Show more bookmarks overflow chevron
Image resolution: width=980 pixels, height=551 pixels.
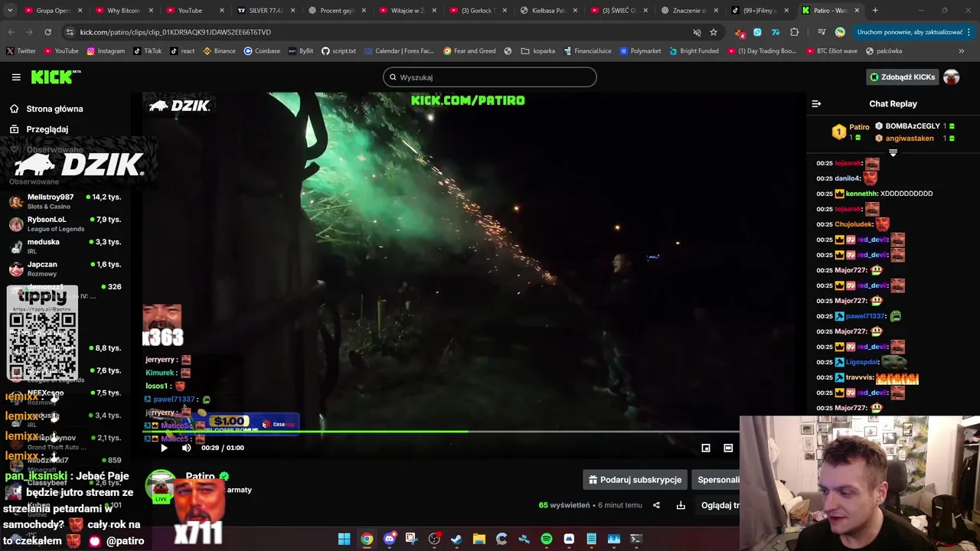tap(962, 51)
